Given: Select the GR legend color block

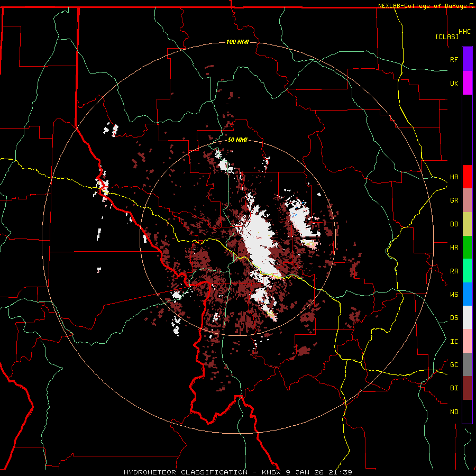Looking at the screenshot, I should click(467, 200).
